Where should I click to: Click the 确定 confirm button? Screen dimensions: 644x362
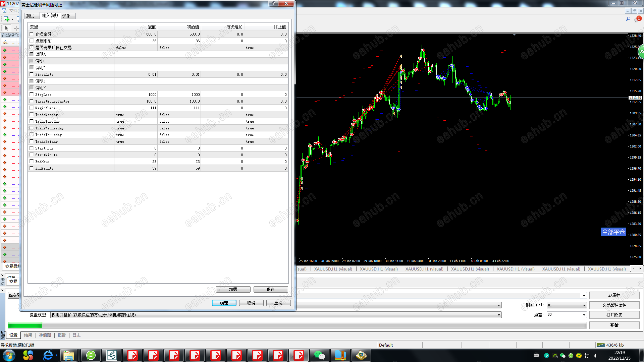224,303
